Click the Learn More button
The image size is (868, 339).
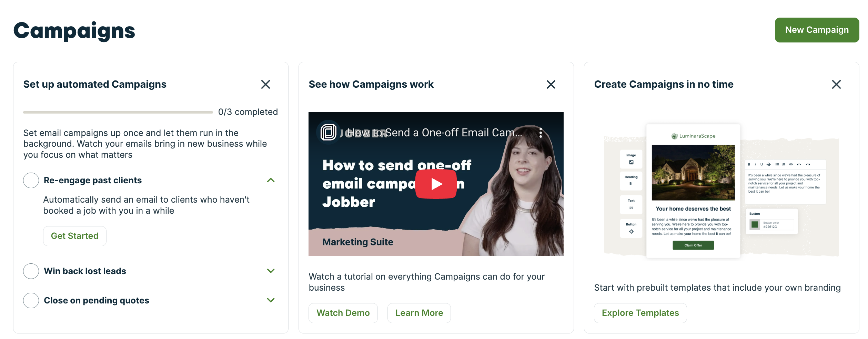(x=419, y=313)
